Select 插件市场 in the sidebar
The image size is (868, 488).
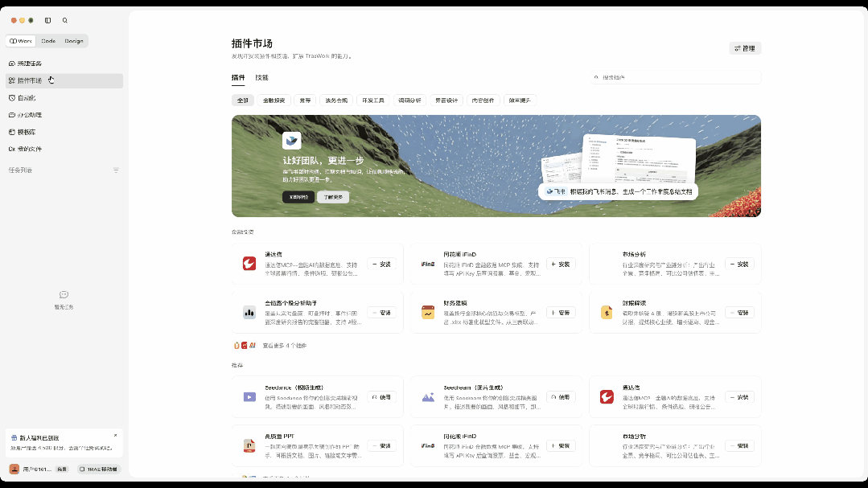64,80
